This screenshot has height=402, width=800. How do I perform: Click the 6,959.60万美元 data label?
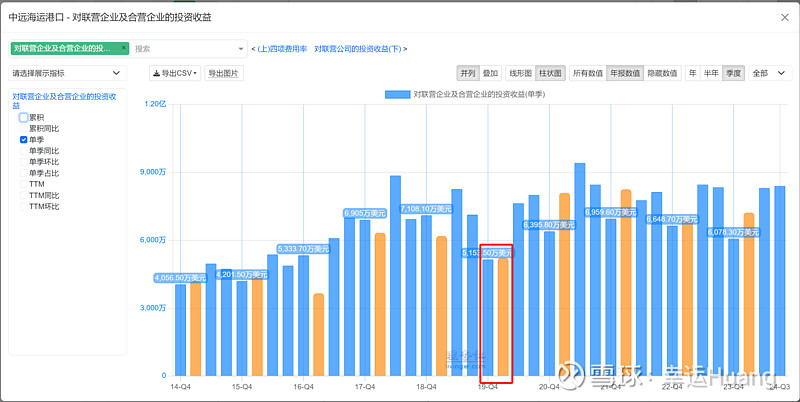click(610, 212)
